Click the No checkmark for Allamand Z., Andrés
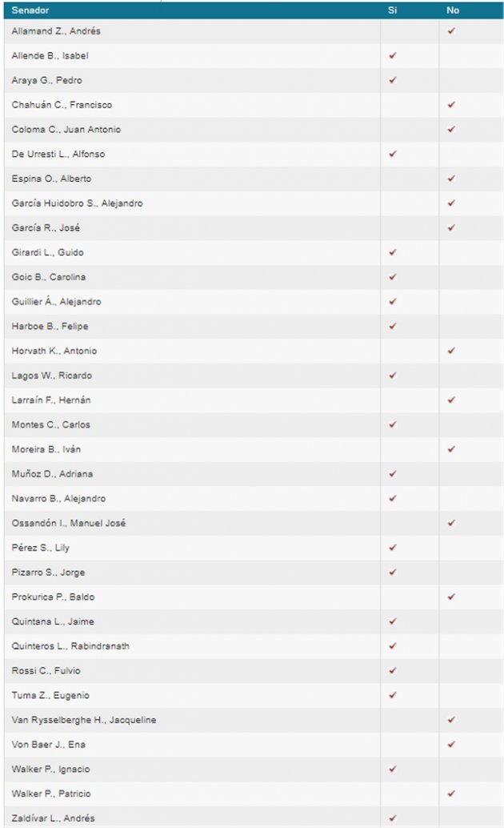The width and height of the screenshot is (504, 828). coord(451,31)
